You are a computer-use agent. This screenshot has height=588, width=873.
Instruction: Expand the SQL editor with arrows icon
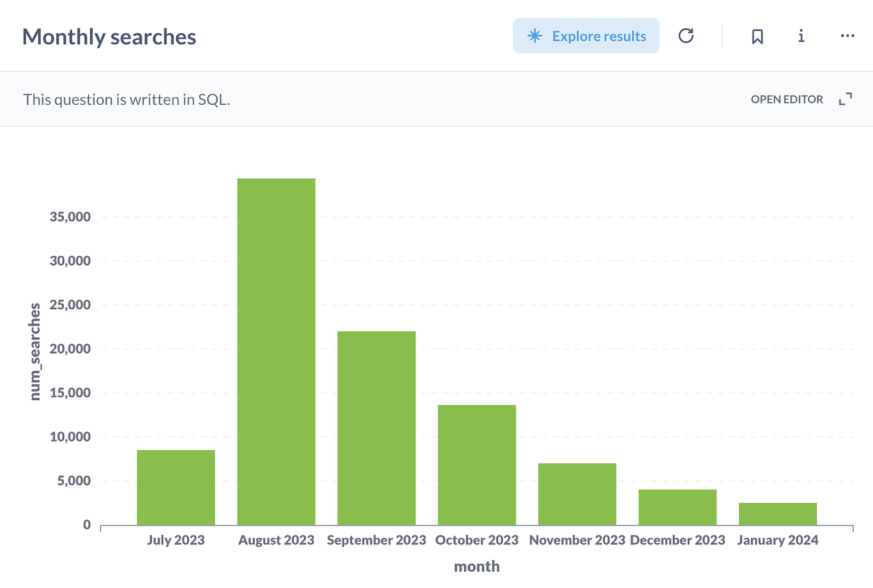[x=845, y=99]
